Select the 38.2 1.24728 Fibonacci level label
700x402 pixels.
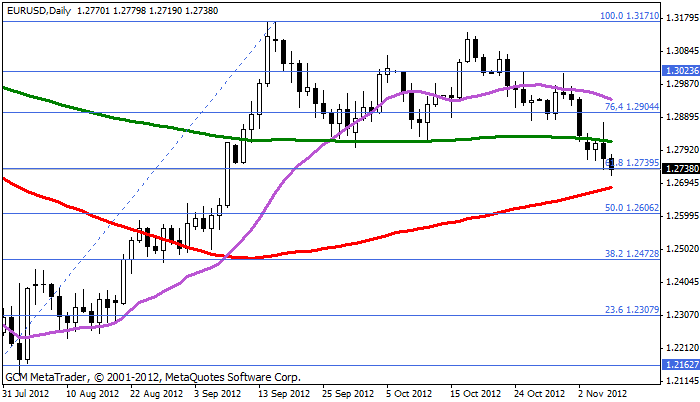[x=632, y=254]
